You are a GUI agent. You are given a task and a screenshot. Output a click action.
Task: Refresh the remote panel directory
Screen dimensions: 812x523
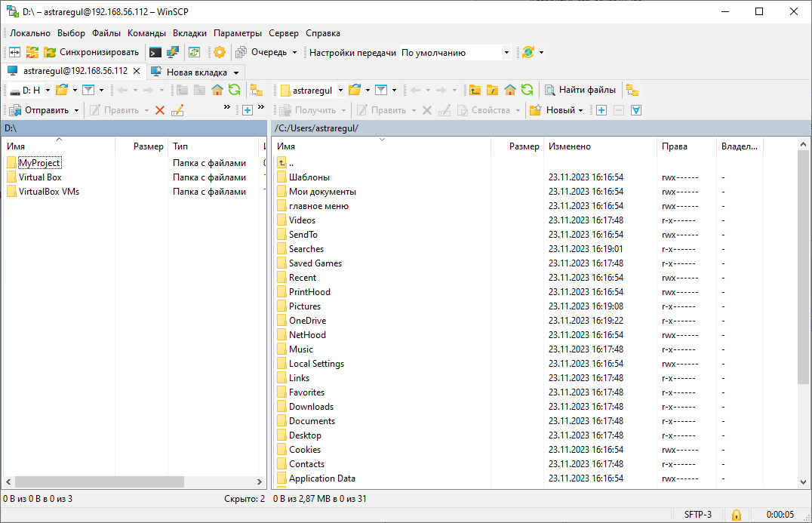(x=527, y=90)
